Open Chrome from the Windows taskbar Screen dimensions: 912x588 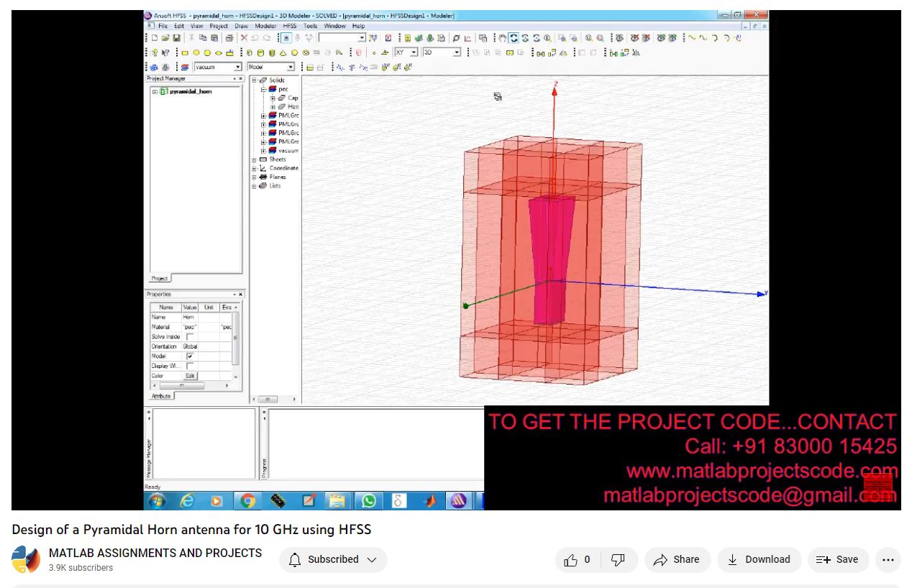247,501
